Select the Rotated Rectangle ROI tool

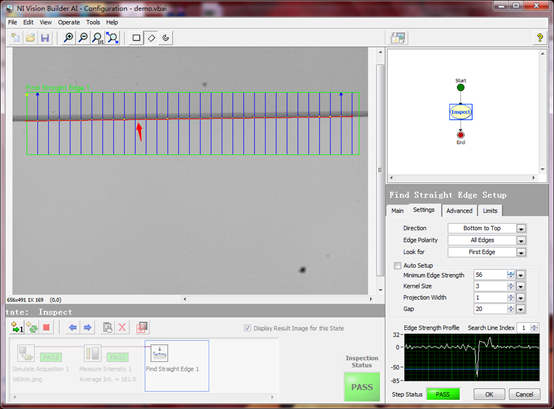click(x=151, y=38)
